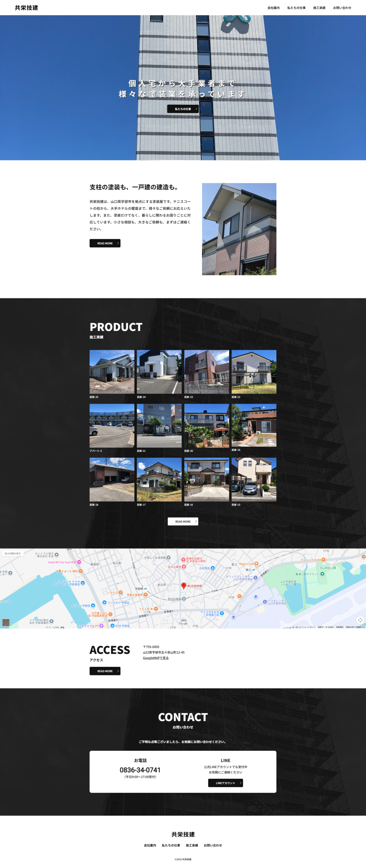Click 拡大地図を表示 on the map
This screenshot has height=868, width=366.
click(x=13, y=553)
